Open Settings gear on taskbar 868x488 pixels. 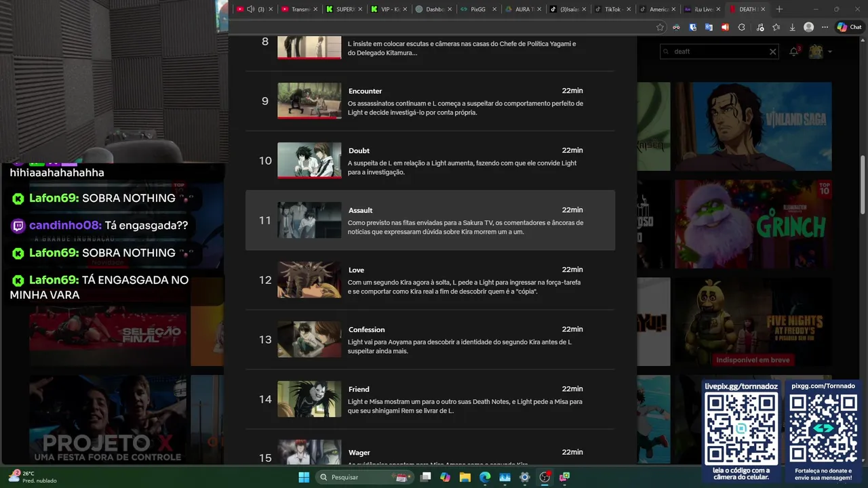(x=524, y=477)
